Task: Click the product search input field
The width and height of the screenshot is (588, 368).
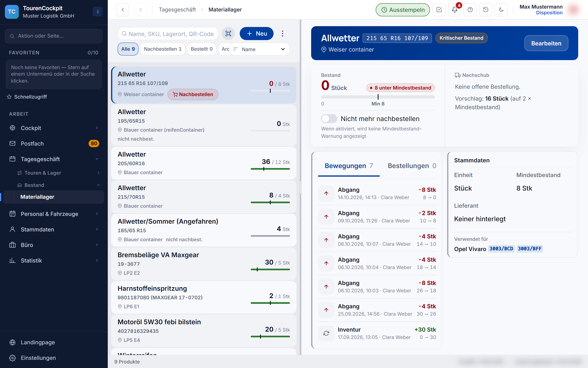Action: 168,34
